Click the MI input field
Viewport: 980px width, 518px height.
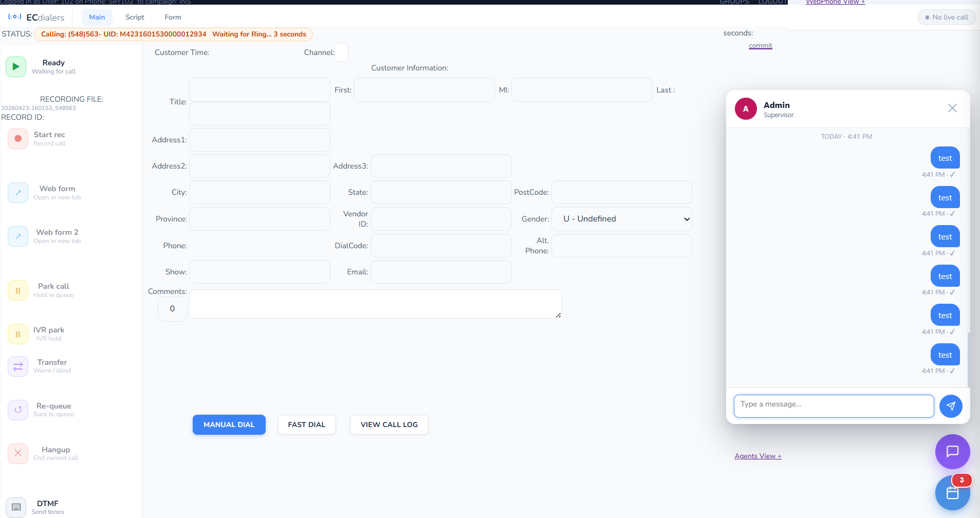pyautogui.click(x=582, y=90)
